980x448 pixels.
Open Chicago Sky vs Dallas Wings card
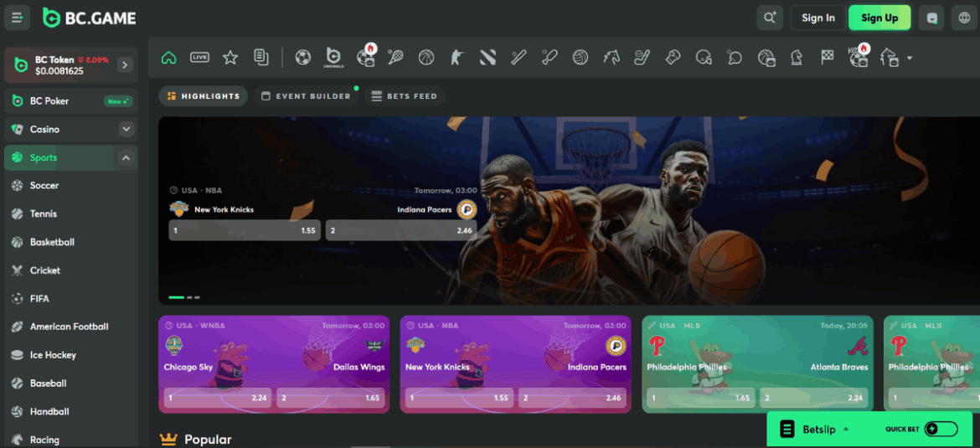[274, 363]
